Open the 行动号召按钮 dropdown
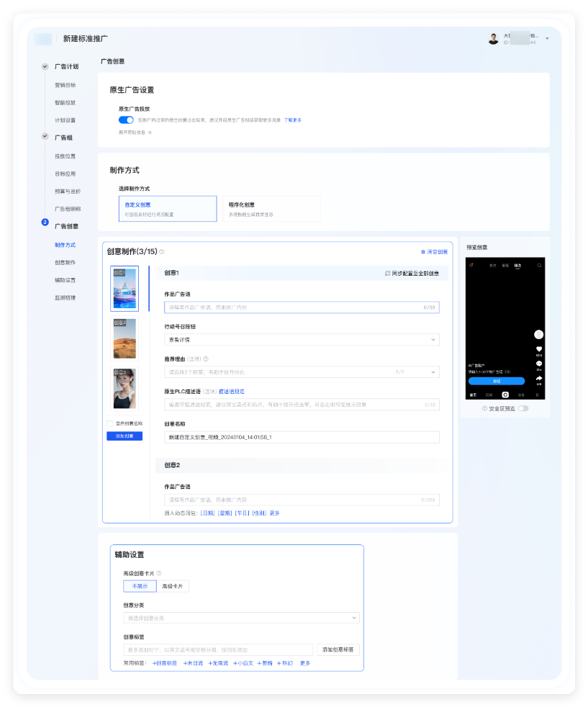This screenshot has width=588, height=707. pyautogui.click(x=302, y=339)
